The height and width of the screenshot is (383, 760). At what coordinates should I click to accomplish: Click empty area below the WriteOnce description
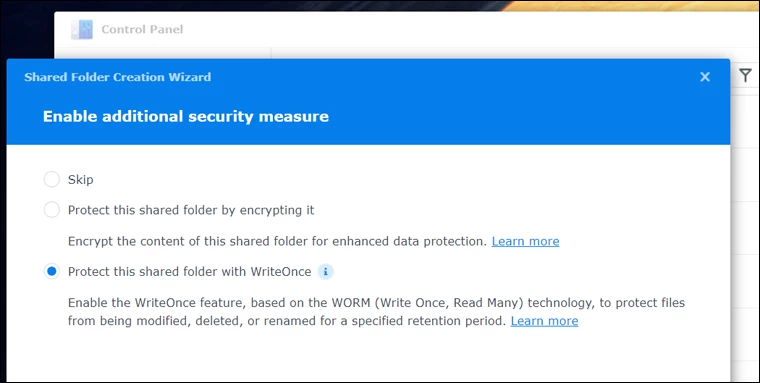[368, 356]
